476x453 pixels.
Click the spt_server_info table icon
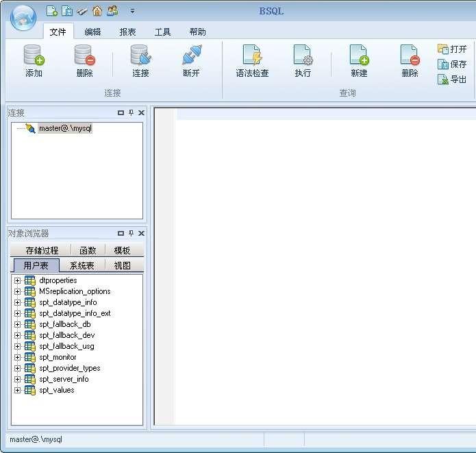point(29,379)
